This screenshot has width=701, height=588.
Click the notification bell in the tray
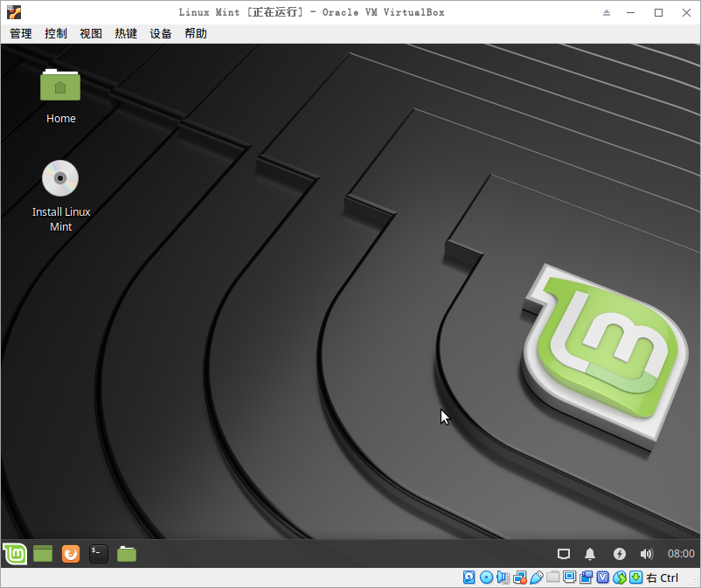click(590, 554)
